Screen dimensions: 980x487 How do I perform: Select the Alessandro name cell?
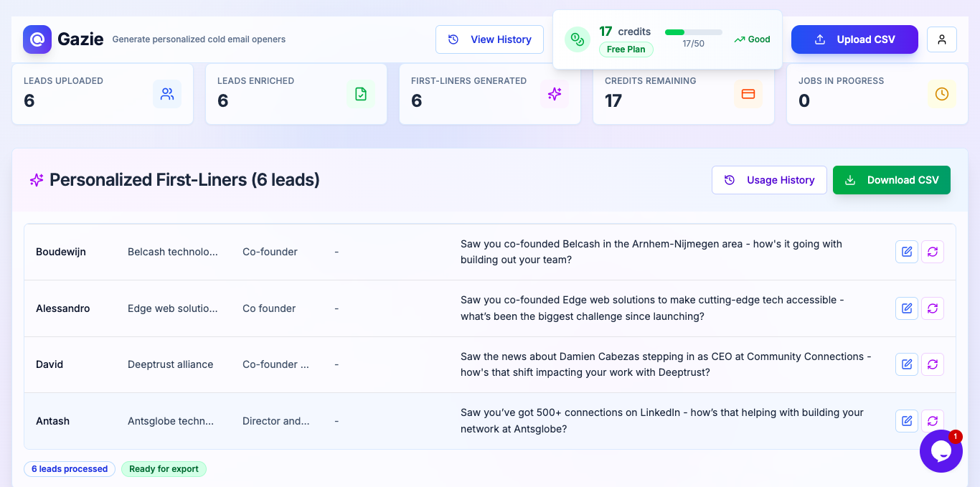(63, 308)
